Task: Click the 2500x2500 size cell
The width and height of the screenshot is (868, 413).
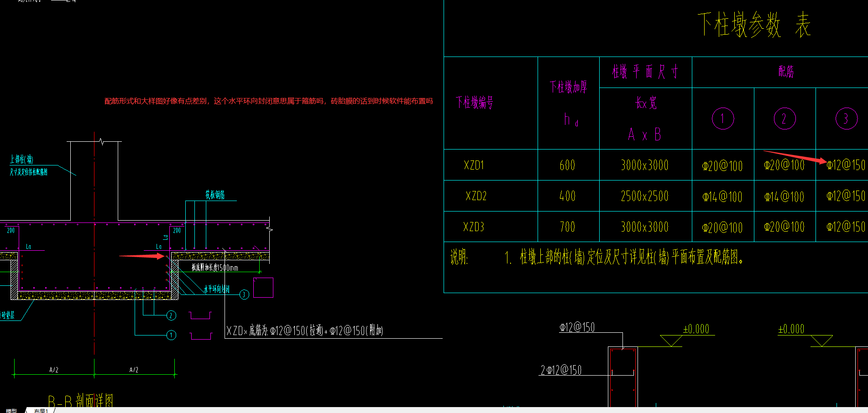Action: [x=644, y=196]
